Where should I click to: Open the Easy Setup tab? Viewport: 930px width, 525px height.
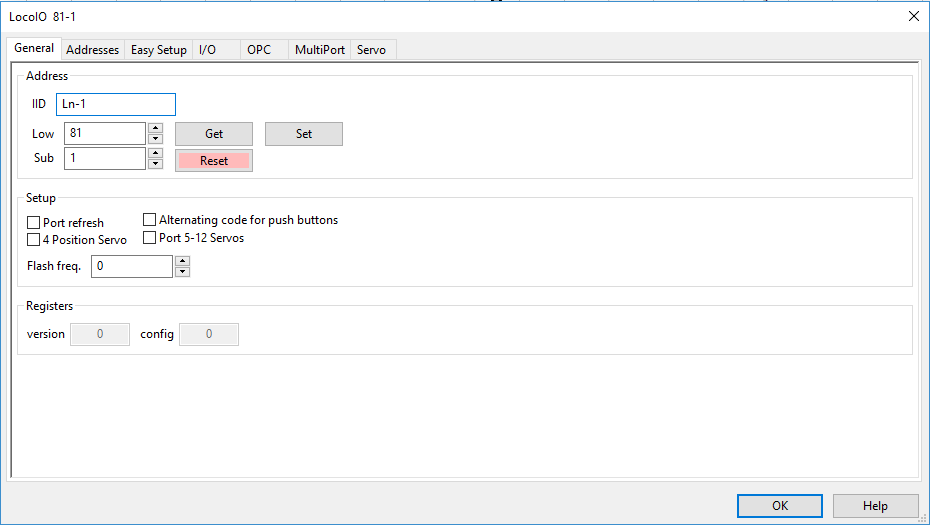[158, 50]
